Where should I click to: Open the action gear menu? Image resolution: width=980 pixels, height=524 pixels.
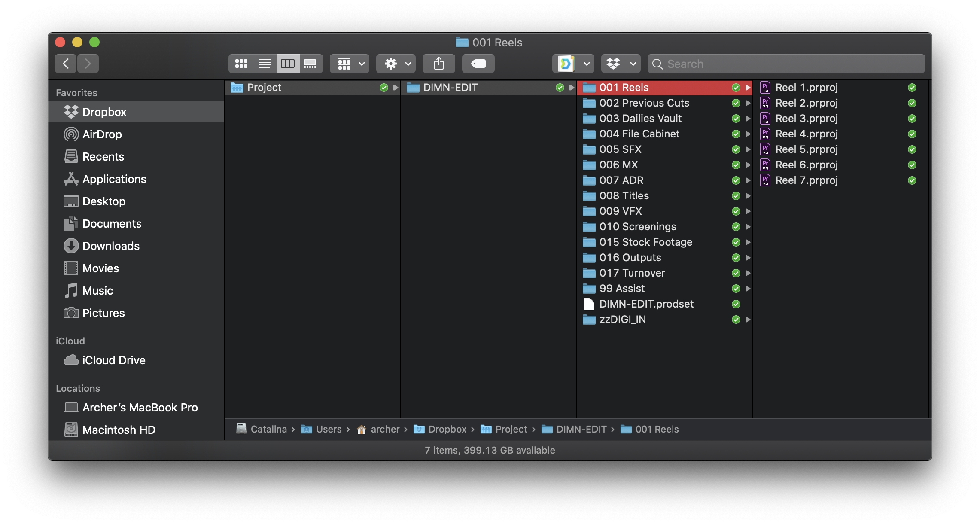pyautogui.click(x=395, y=63)
